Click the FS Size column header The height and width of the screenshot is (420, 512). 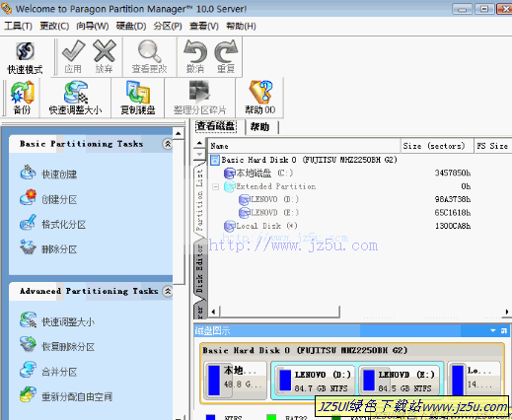(x=492, y=146)
